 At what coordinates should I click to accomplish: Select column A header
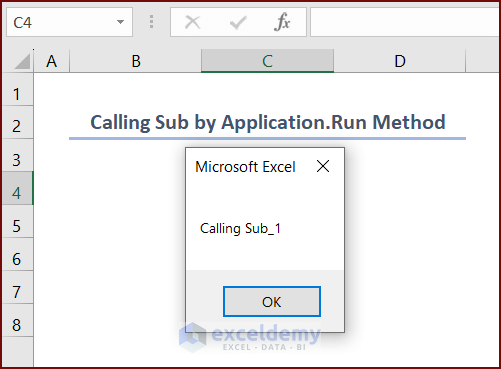click(x=52, y=61)
